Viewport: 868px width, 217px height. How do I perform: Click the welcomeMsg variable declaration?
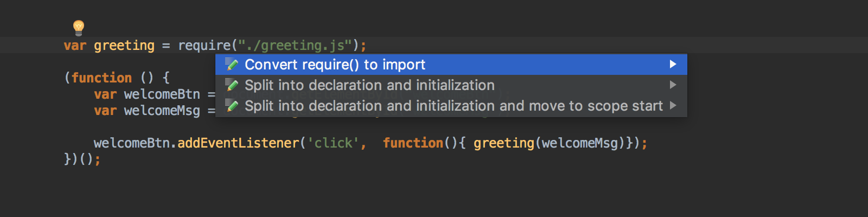pyautogui.click(x=162, y=111)
